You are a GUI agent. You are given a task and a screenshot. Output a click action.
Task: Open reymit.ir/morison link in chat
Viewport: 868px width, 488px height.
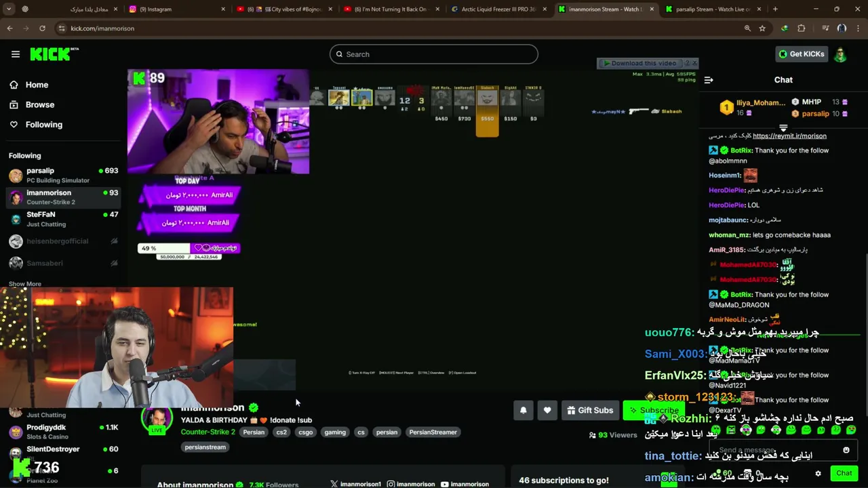pos(789,136)
